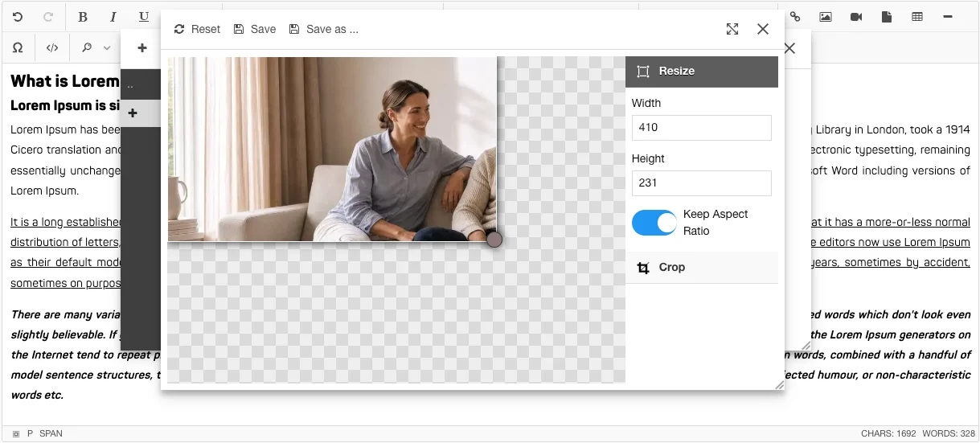
Task: Click Reset in image editor dialog
Action: point(197,29)
